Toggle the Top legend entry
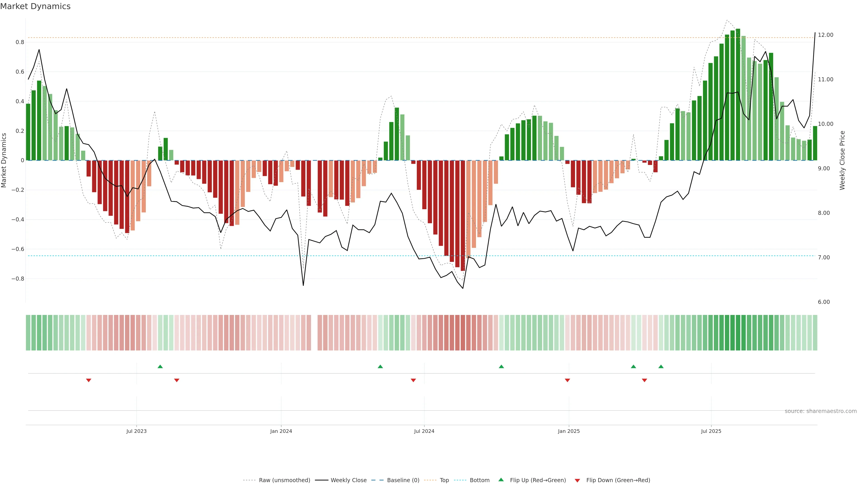Screen dimensions: 868x488 (444, 480)
